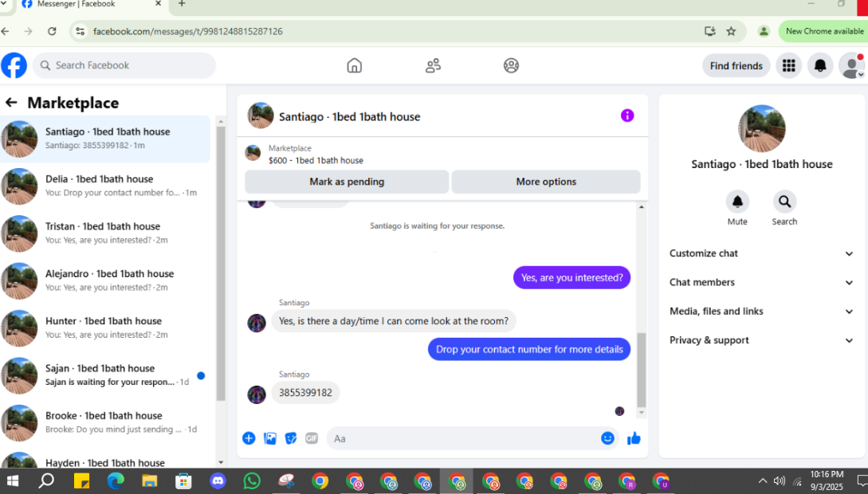The height and width of the screenshot is (494, 868).
Task: Select Santiago chat in list
Action: tap(105, 139)
